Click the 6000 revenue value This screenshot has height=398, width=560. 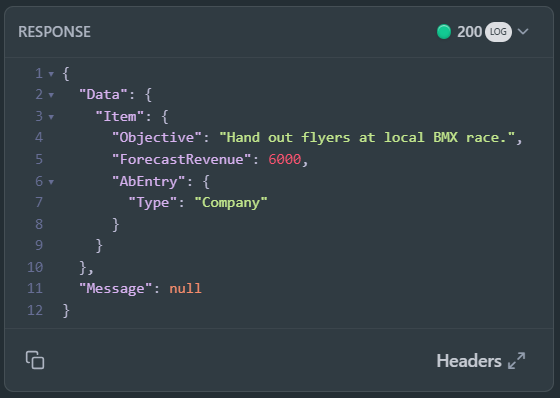click(x=285, y=159)
